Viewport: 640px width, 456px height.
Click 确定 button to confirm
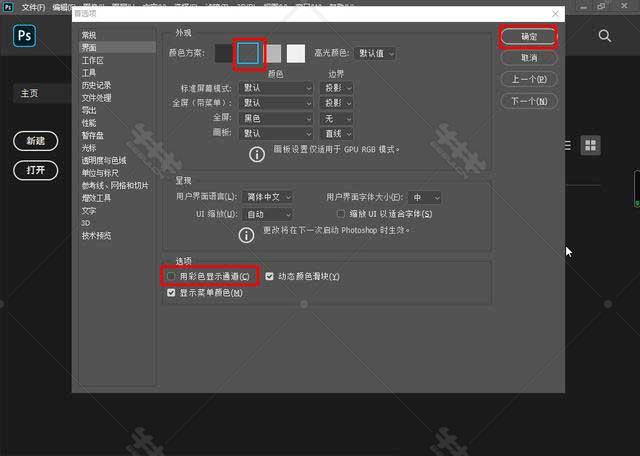[529, 37]
